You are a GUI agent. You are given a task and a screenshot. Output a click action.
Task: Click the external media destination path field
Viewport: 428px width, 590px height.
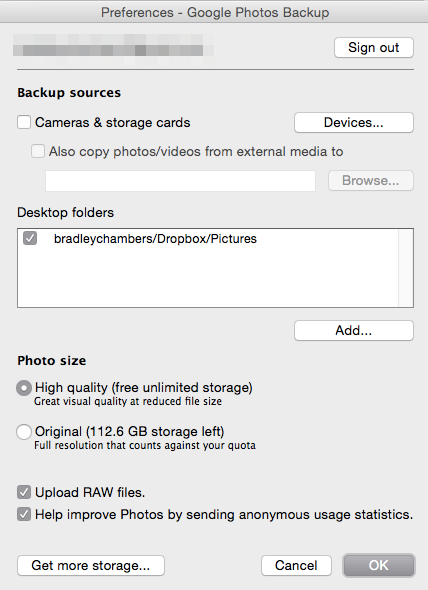(180, 181)
